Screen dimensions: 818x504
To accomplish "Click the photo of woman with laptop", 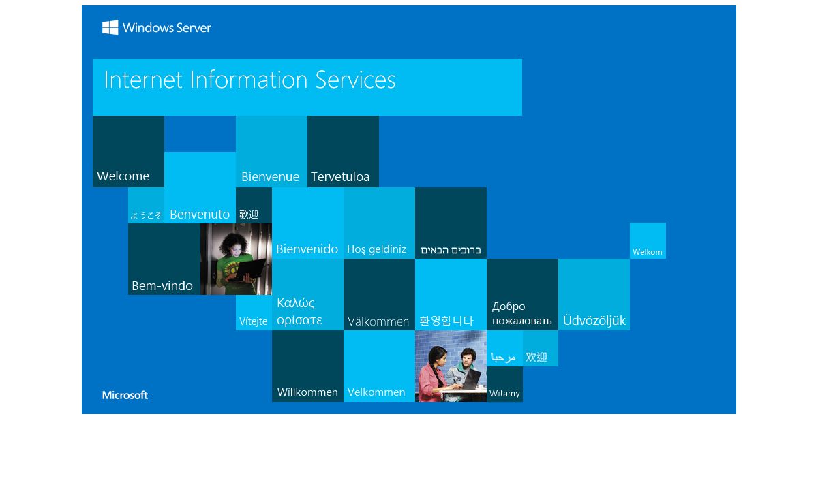I will (x=236, y=259).
